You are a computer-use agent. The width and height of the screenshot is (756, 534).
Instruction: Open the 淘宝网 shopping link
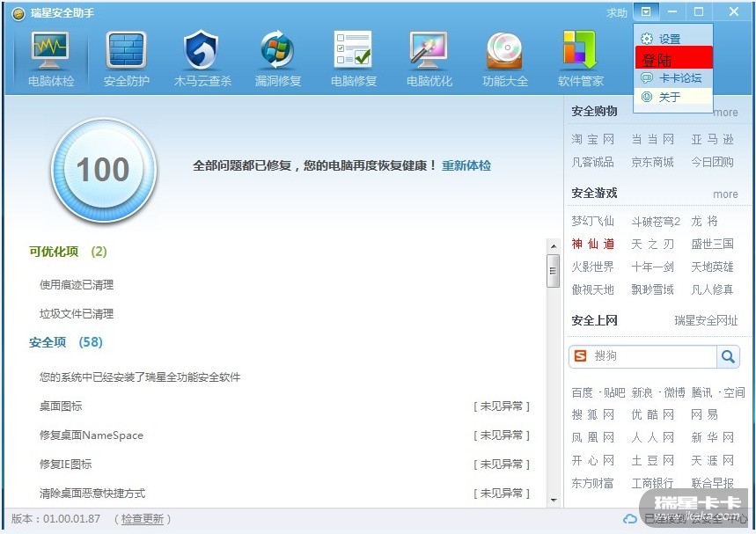tap(592, 139)
